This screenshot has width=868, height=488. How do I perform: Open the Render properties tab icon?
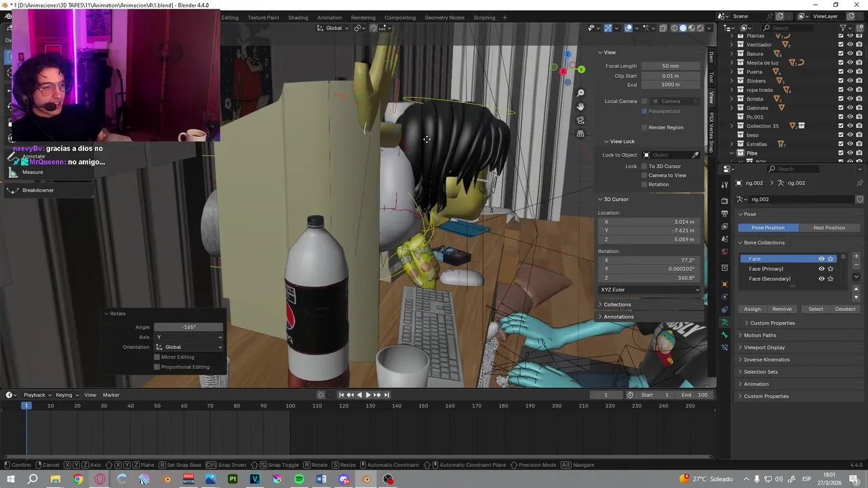click(724, 201)
